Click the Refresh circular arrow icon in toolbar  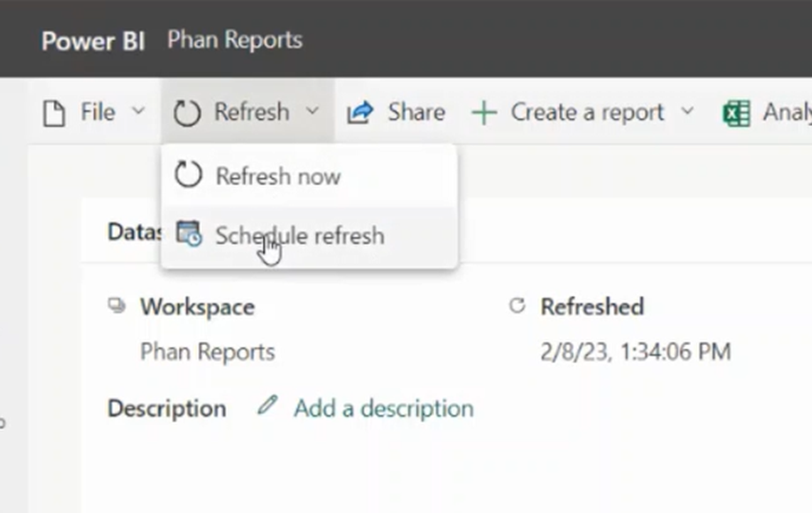pos(187,112)
